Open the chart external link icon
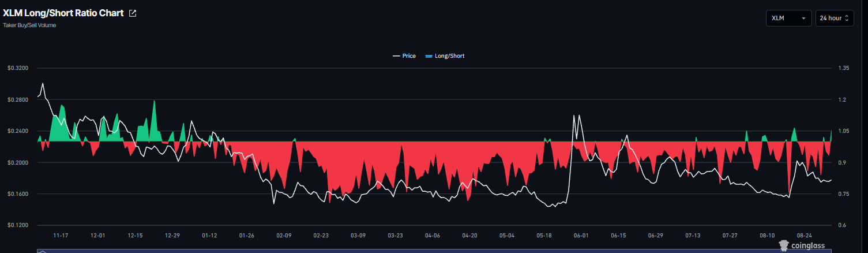 (x=133, y=13)
